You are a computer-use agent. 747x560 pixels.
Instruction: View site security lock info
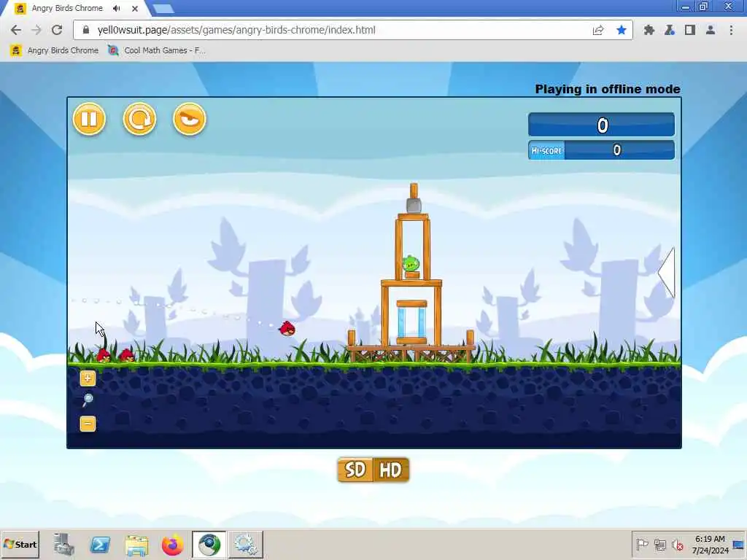pos(86,30)
